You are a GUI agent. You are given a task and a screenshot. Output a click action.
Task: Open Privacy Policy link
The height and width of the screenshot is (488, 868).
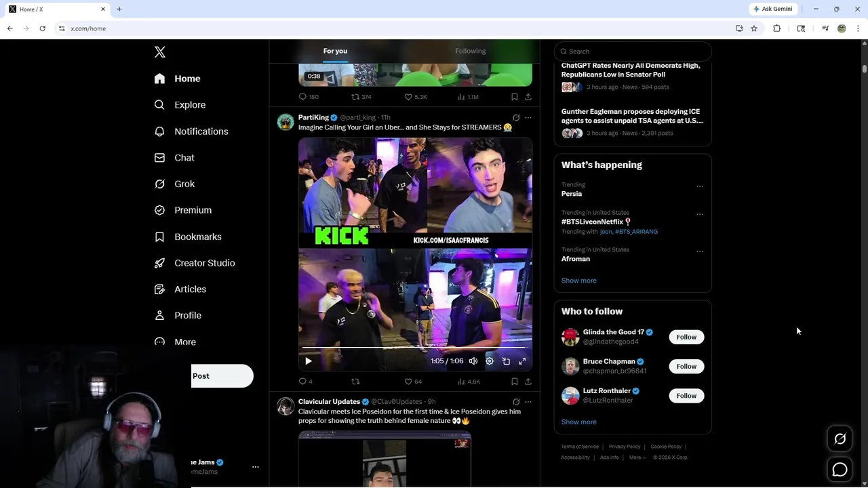[625, 447]
